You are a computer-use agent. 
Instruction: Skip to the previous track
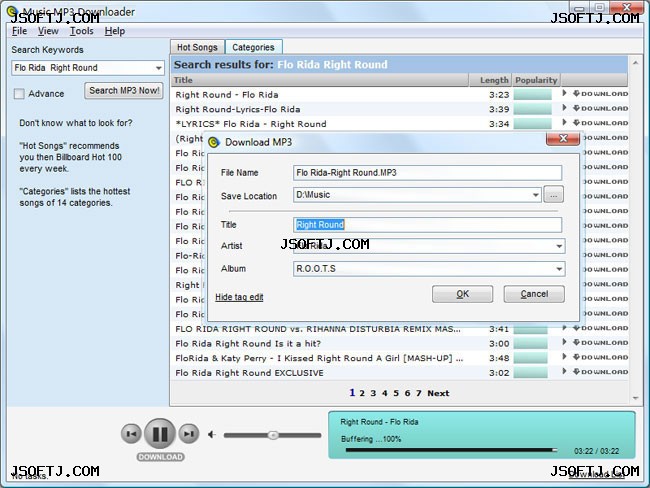click(131, 434)
